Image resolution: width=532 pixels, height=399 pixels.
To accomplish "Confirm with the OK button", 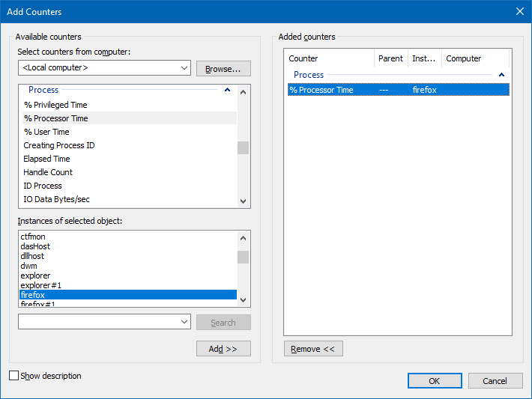I will [x=435, y=381].
